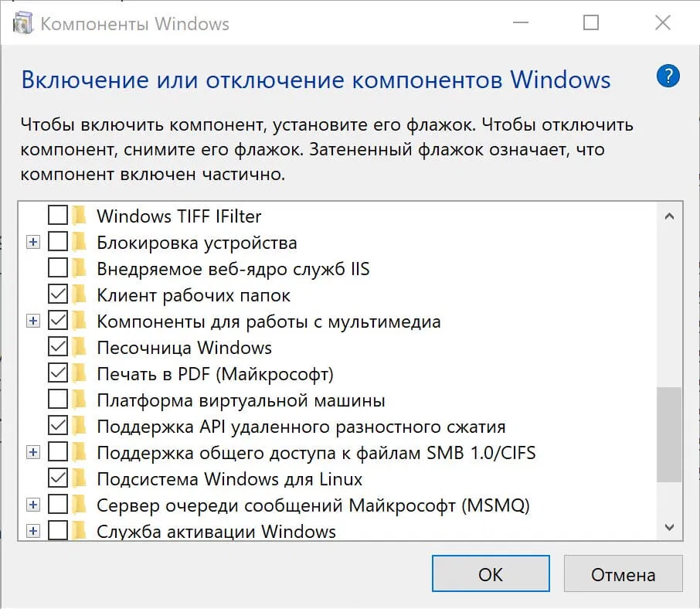This screenshot has width=700, height=609.
Task: Click the folder icon beside Платформа виртуальной машины
Action: (x=80, y=400)
